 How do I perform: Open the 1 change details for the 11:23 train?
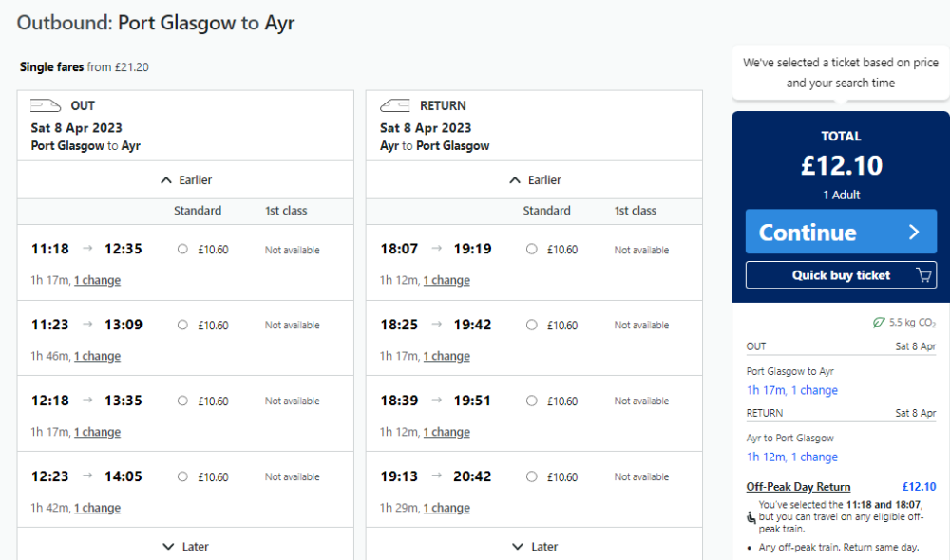(97, 356)
